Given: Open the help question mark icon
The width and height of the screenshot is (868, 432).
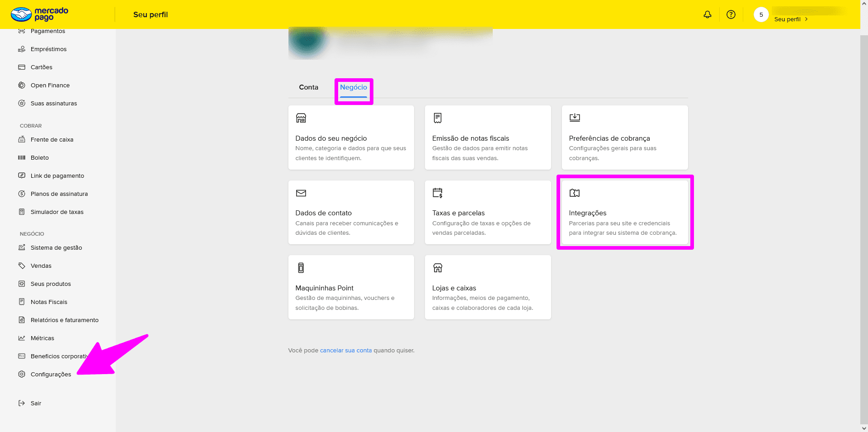Looking at the screenshot, I should coord(731,14).
